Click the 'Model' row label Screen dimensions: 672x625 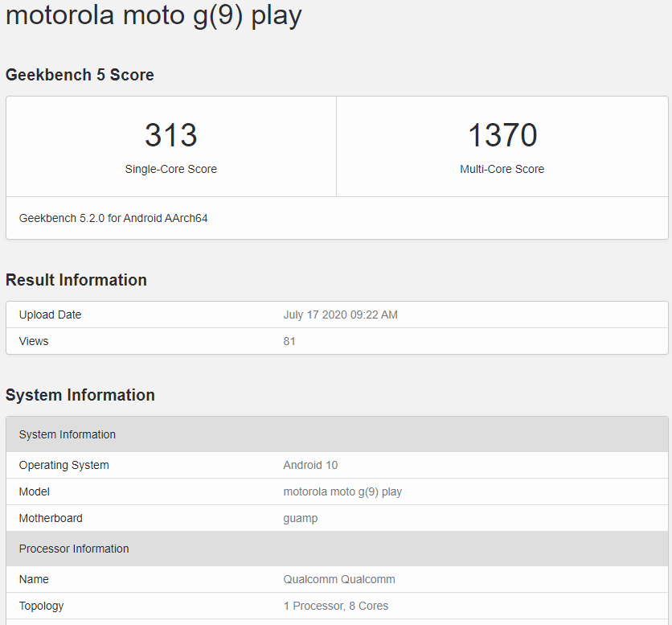35,492
